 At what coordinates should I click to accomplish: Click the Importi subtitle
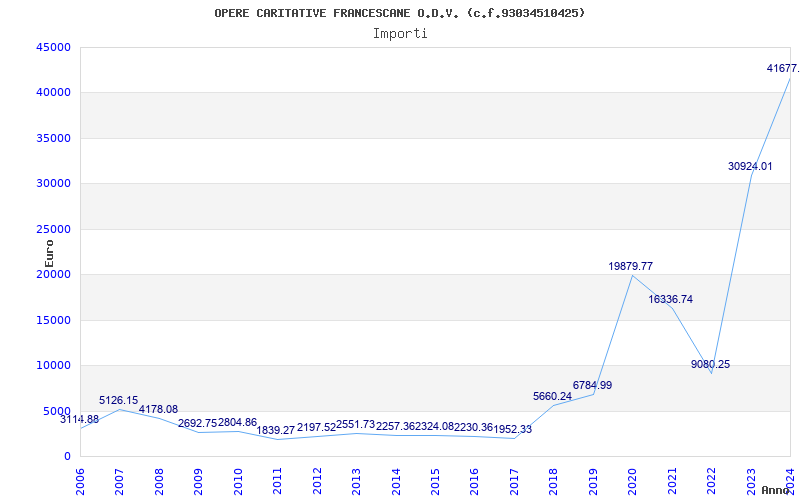400,34
